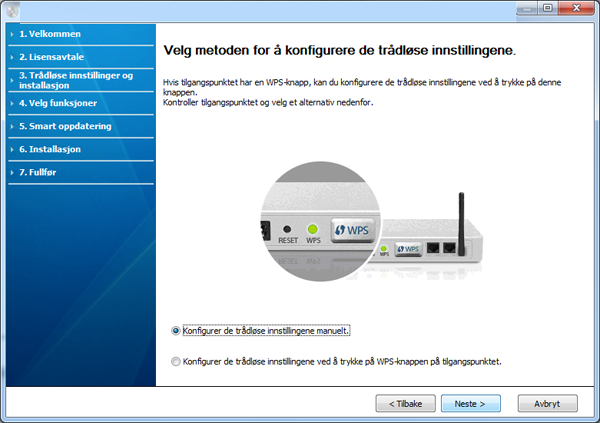Click the arrow beside 1. Velkommen
Screen dimensions: 600x423
click(12, 34)
